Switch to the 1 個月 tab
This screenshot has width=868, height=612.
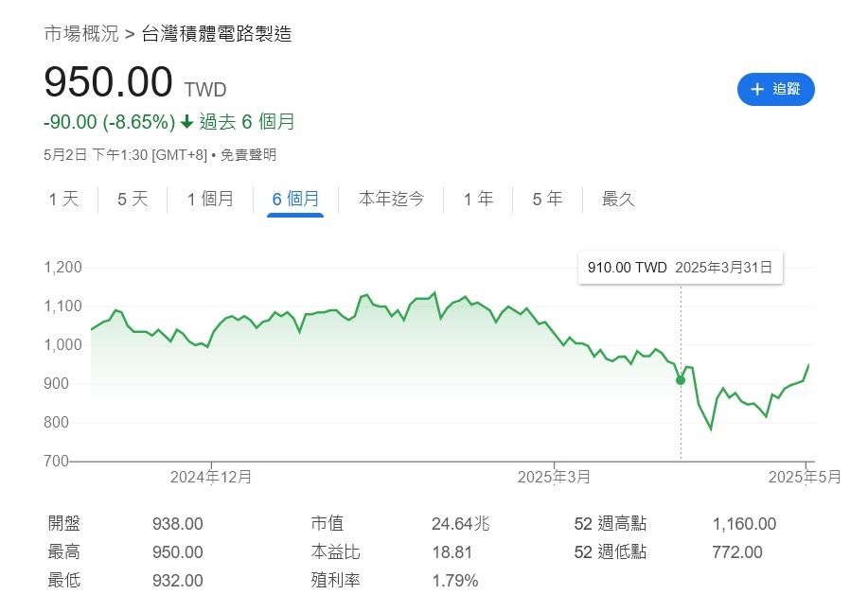210,199
